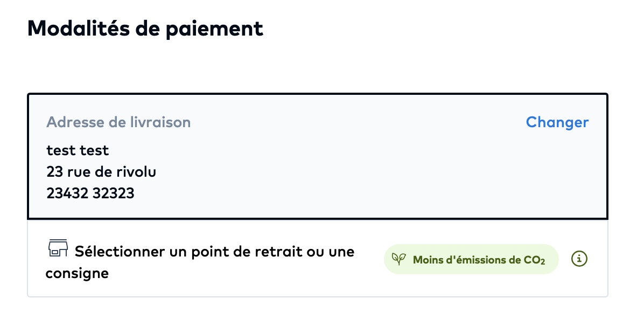Click the Moins d'émissions de CO₂ badge
Screen dimensions: 644x333
tap(471, 260)
